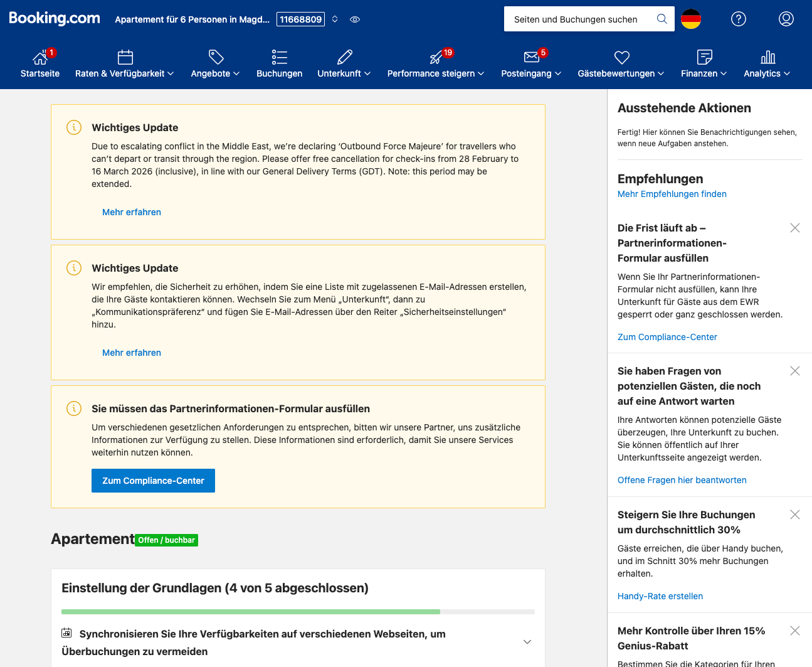
Task: Open the property switcher next to 11668809
Action: coord(335,19)
